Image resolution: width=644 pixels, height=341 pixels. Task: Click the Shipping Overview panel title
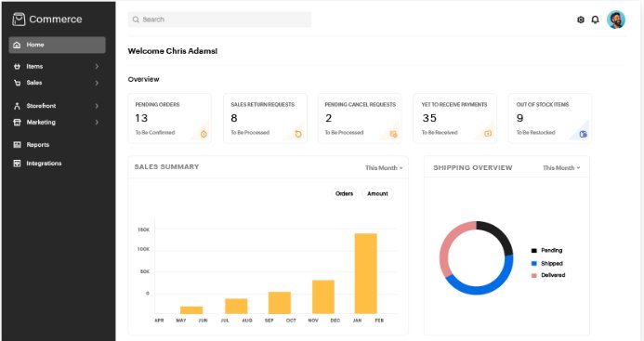(x=473, y=167)
